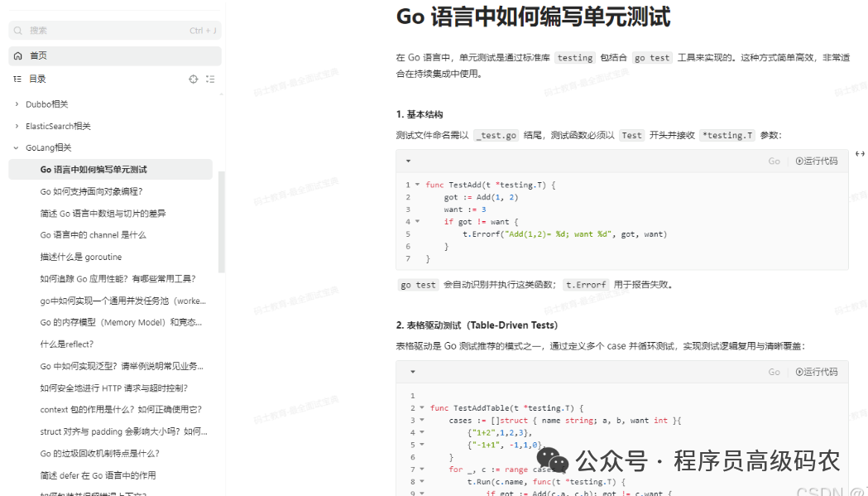Select Go 语言中如何编写单元测试 entry
This screenshot has height=496, width=868.
click(x=110, y=170)
